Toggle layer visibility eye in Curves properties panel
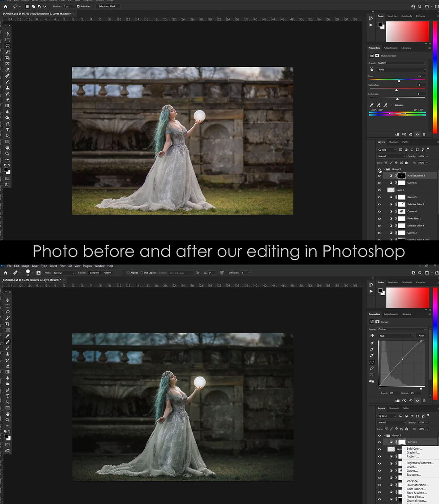 (x=417, y=400)
